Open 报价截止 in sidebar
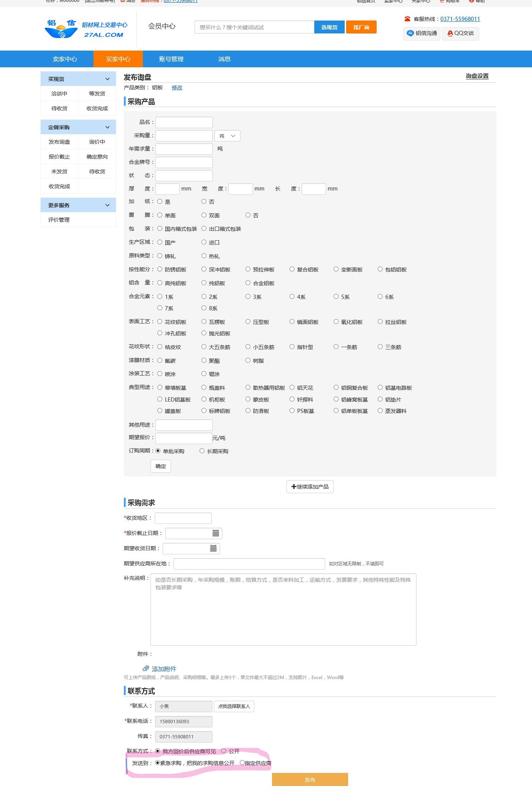Screen dimensions: 532x792 (x=59, y=157)
